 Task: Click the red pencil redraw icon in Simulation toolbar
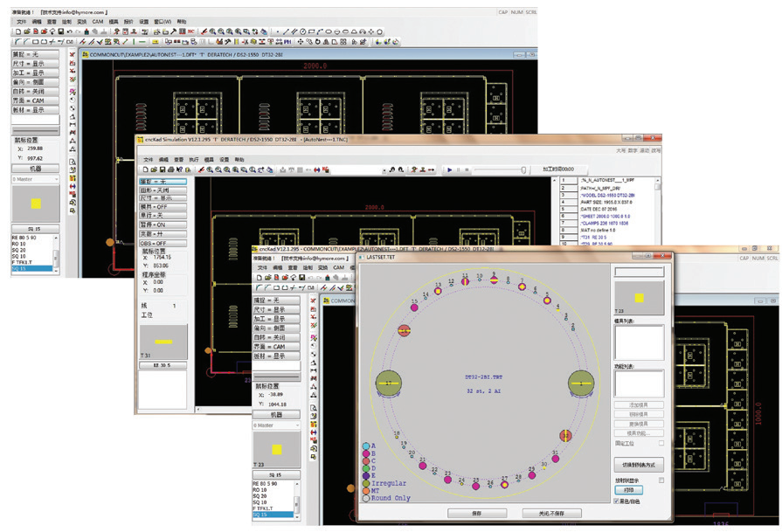point(201,169)
